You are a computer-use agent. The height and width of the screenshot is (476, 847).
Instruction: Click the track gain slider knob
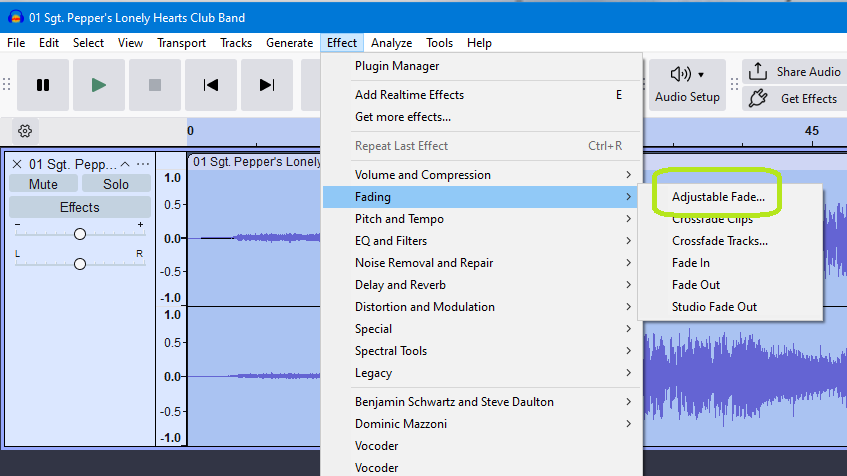(x=80, y=234)
